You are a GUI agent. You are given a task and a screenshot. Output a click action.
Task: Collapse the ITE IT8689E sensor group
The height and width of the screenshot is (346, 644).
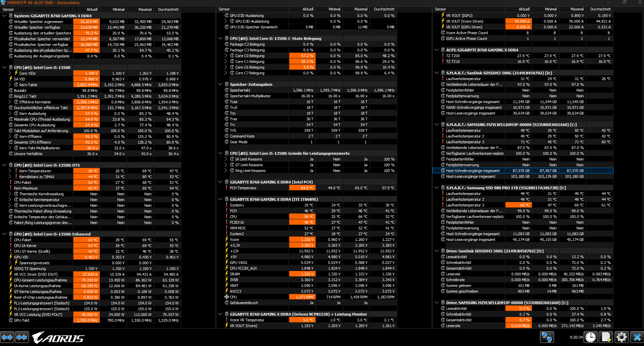click(x=220, y=199)
